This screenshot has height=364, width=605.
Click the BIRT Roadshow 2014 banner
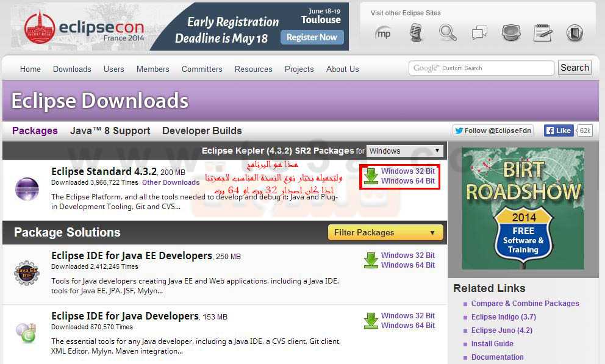pos(523,209)
